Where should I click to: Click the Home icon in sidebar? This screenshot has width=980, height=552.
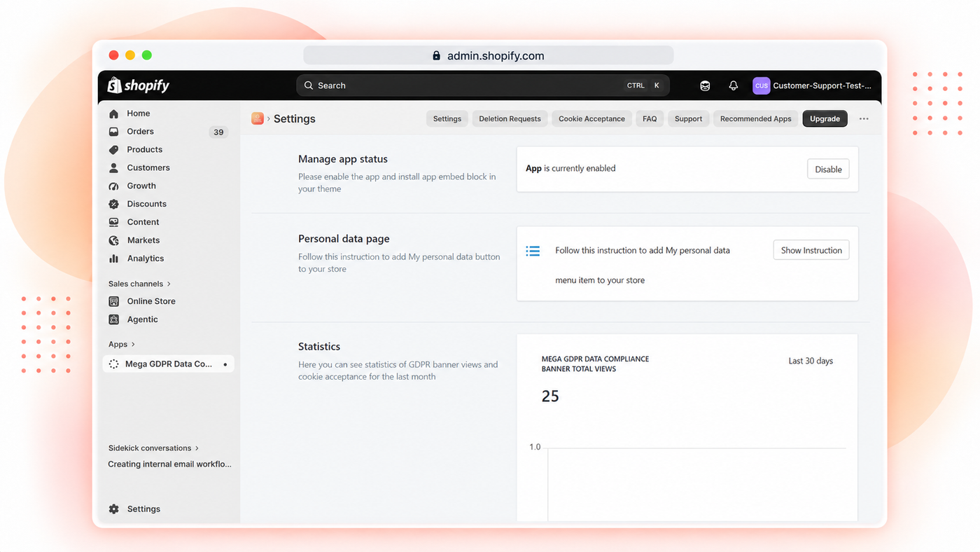pyautogui.click(x=113, y=113)
